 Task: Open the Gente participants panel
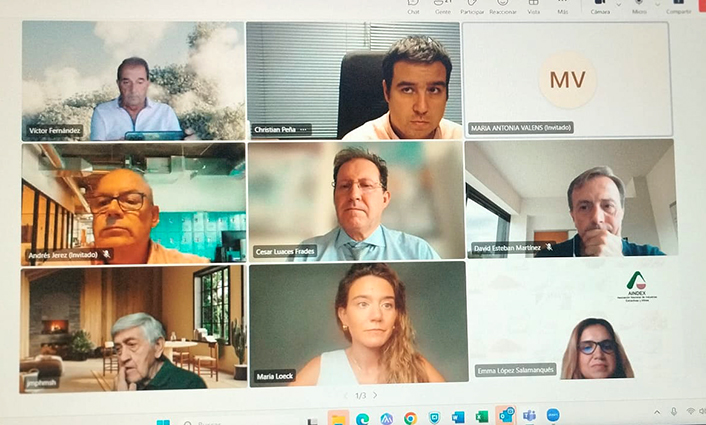click(x=443, y=7)
